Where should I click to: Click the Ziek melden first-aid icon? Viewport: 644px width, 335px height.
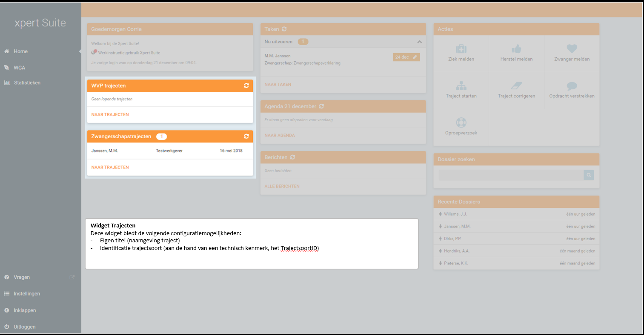(x=461, y=49)
